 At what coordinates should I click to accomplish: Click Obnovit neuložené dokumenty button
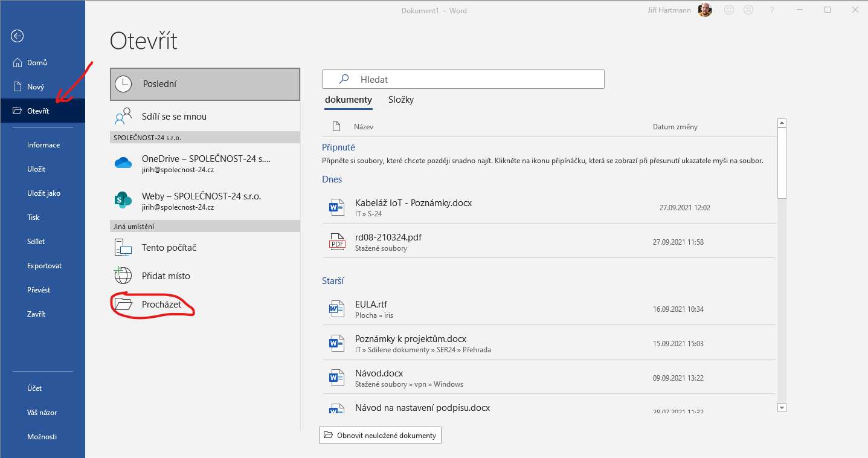coord(380,435)
